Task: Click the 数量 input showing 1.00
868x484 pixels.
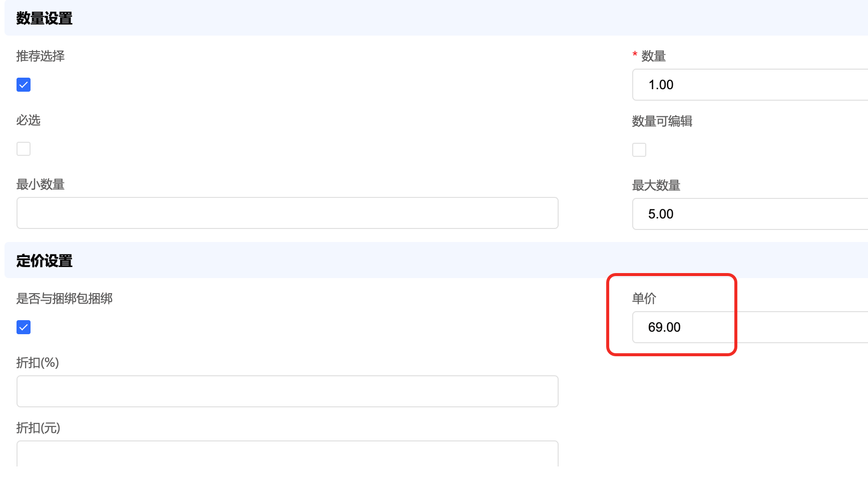Action: tap(750, 85)
